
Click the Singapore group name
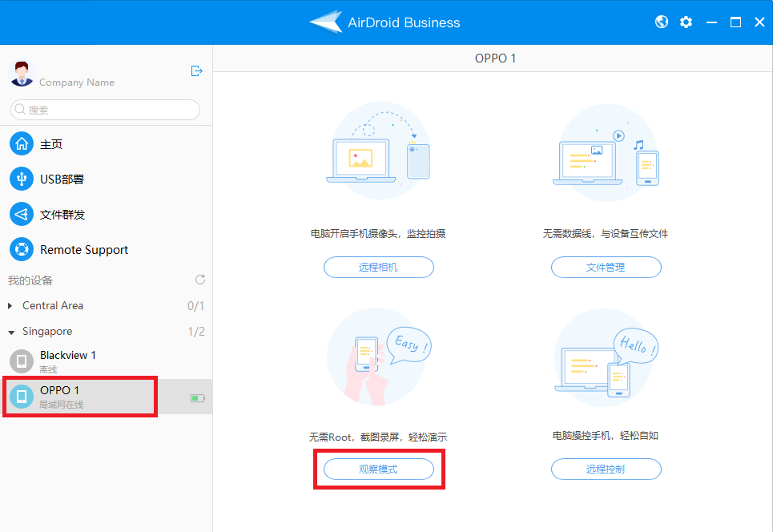pyautogui.click(x=47, y=332)
